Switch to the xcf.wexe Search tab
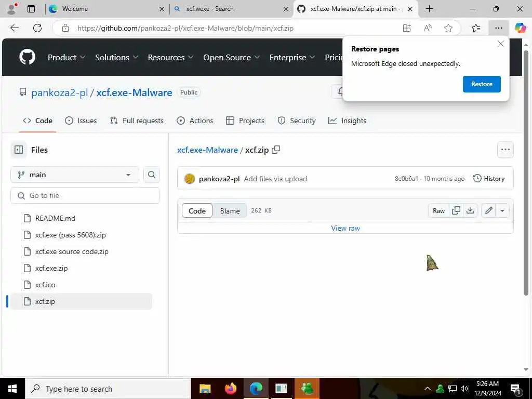Screen dimensions: 532x399 tap(232, 9)
